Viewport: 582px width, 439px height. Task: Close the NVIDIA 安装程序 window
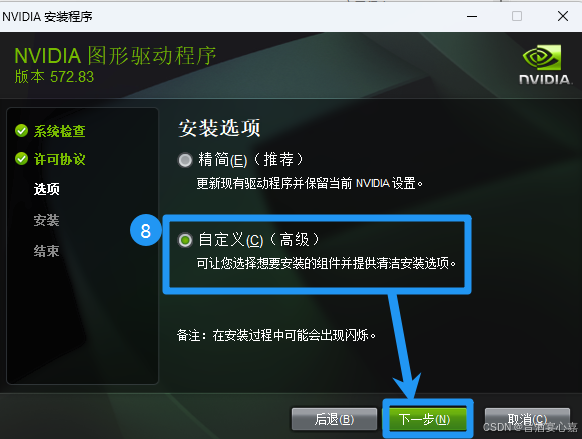[x=563, y=16]
